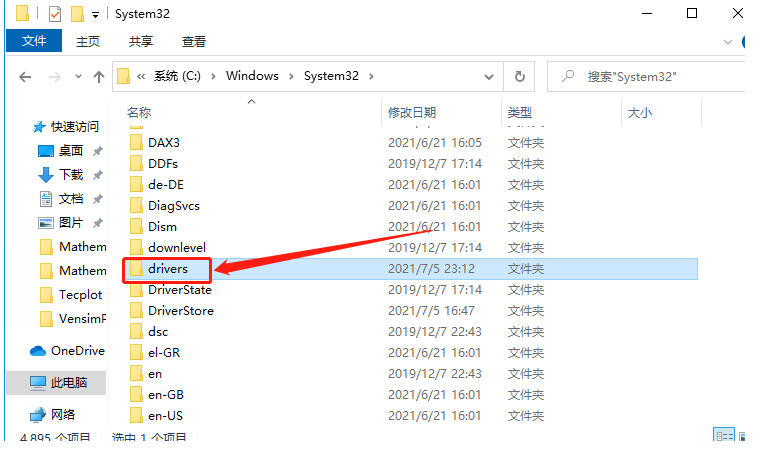Viewport: 760px width, 450px height.
Task: Go forward with the right arrow
Action: pos(55,77)
